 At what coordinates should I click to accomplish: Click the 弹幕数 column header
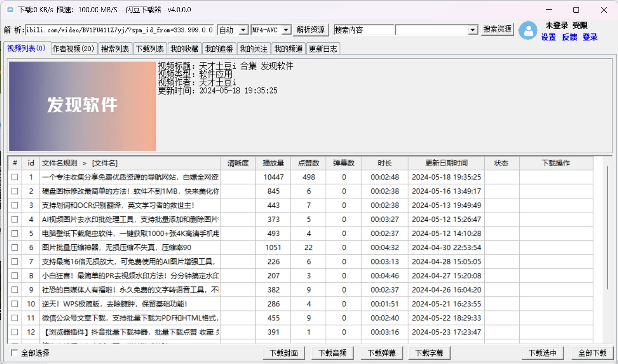(x=344, y=163)
